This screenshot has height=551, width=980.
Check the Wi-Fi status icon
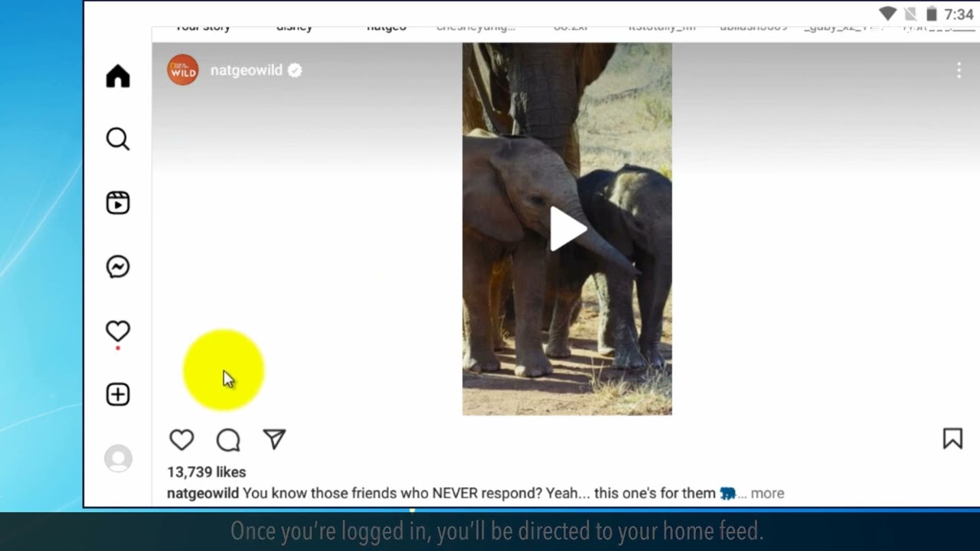pos(888,14)
